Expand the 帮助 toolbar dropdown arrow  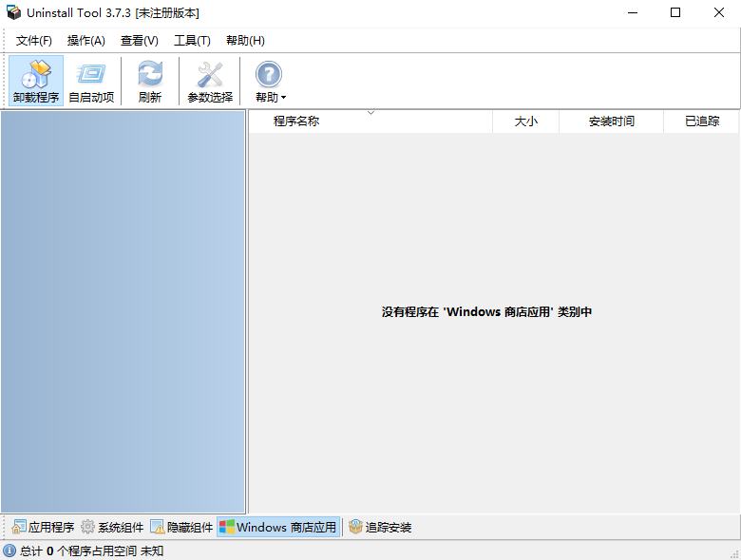click(283, 98)
